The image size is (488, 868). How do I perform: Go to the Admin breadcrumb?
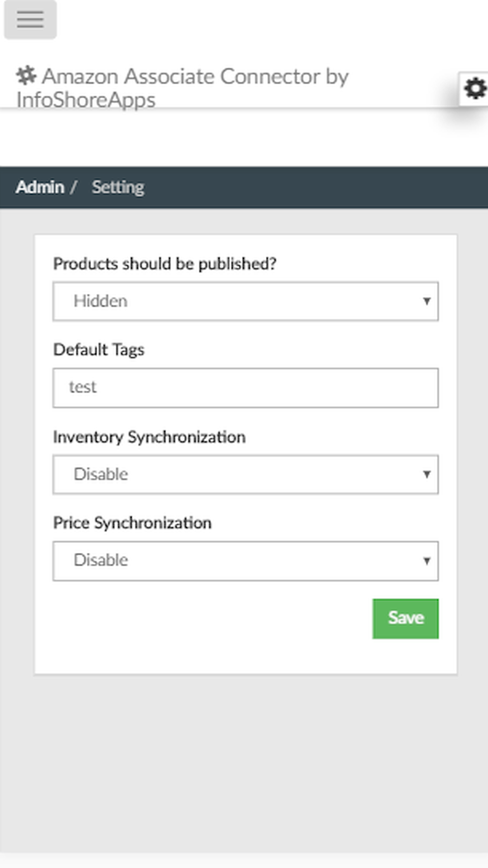40,187
